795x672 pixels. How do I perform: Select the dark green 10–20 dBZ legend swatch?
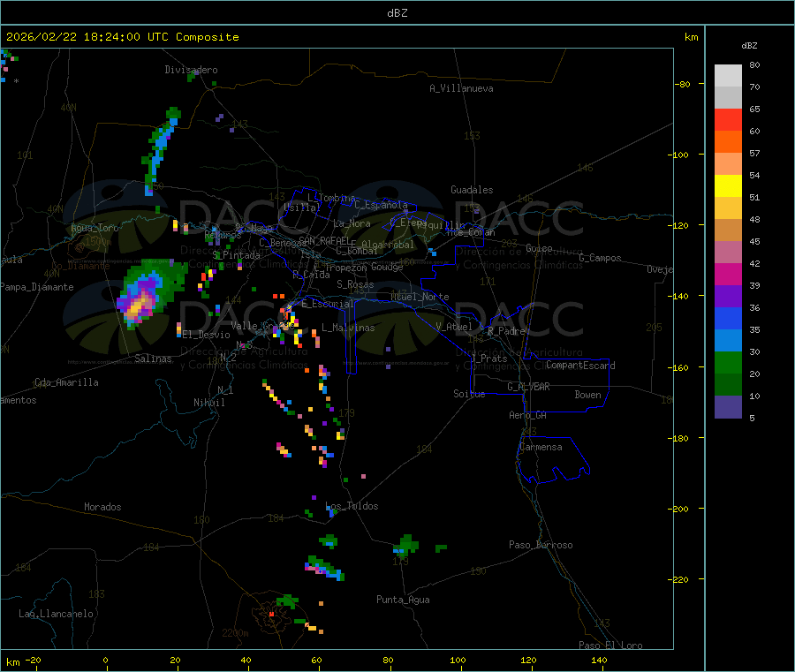tap(728, 384)
